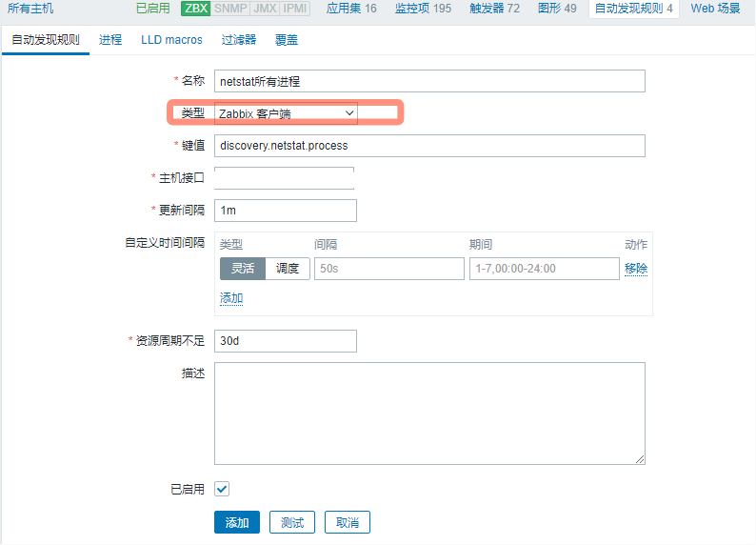Viewport: 756px width, 545px height.
Task: Open the 类型 Zabbix 客户端 dropdown
Action: point(286,113)
